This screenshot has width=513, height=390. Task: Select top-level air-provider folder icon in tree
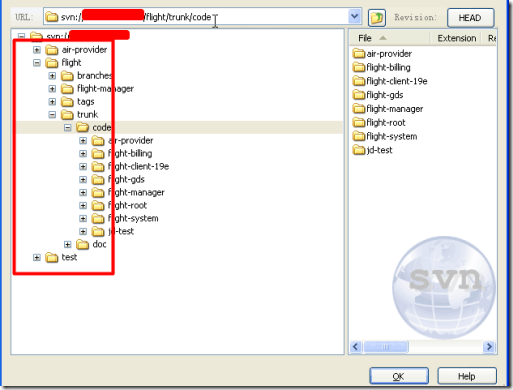(x=52, y=50)
